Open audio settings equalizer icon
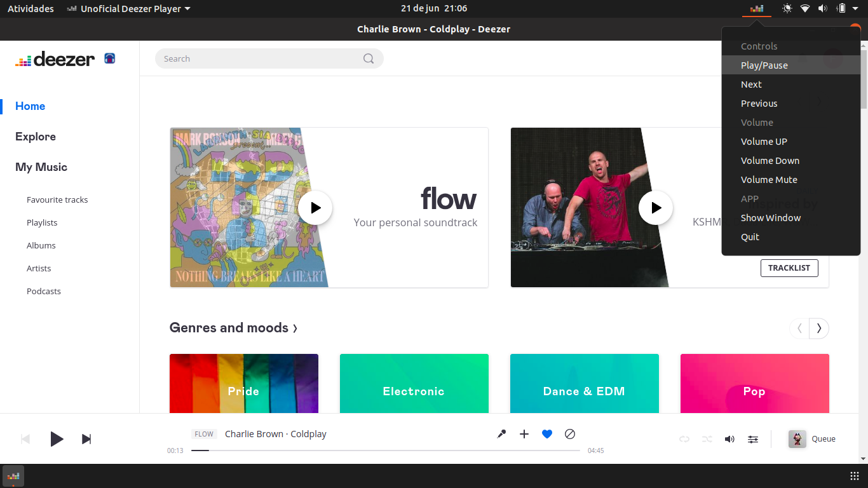Image resolution: width=868 pixels, height=488 pixels. pyautogui.click(x=753, y=439)
